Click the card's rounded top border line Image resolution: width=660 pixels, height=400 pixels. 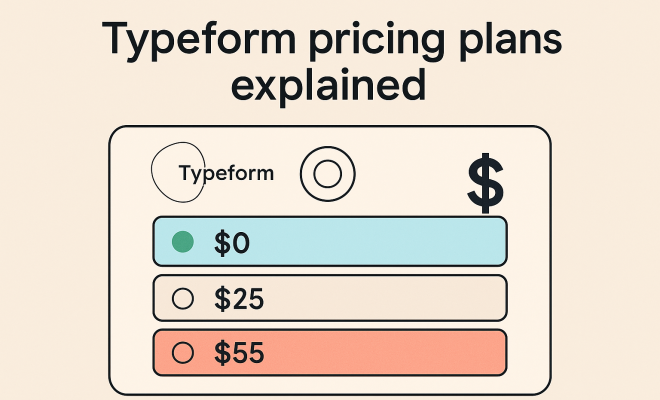[330, 126]
